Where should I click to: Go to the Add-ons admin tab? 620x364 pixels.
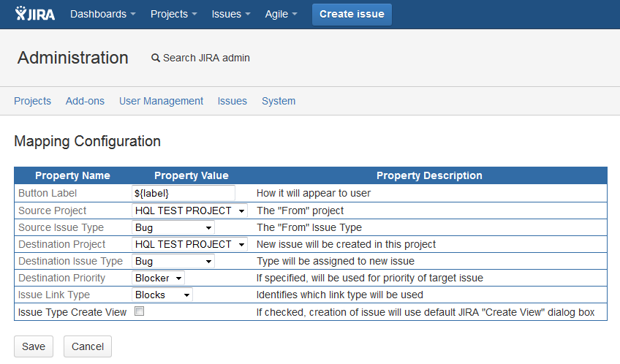tap(85, 101)
